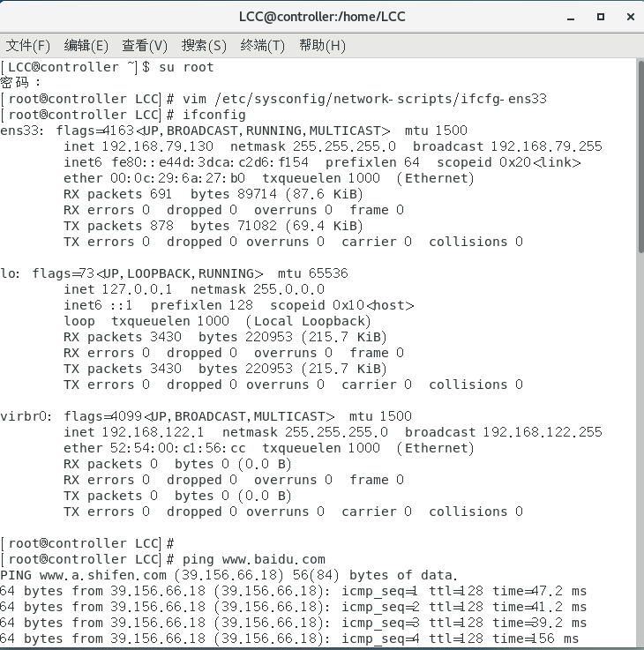Click the ping reply with time=156 ms
Screen dimensions: 644x650
coord(289,639)
